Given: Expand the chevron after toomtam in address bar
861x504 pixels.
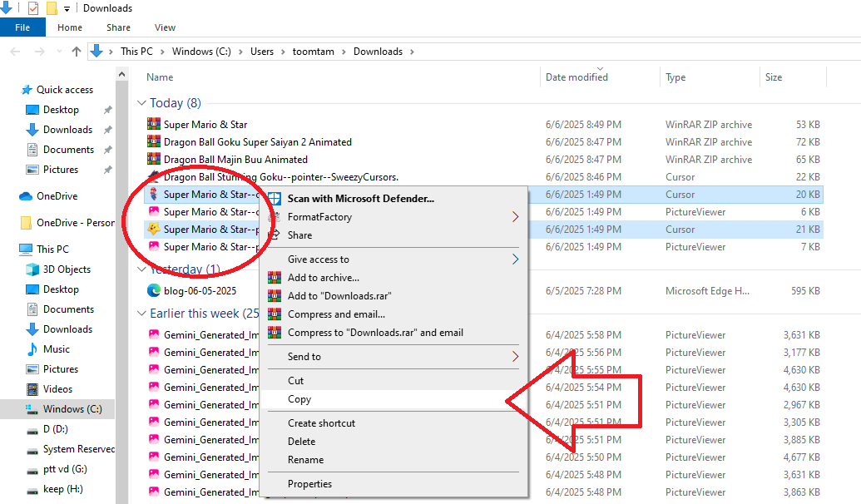Looking at the screenshot, I should coord(344,52).
